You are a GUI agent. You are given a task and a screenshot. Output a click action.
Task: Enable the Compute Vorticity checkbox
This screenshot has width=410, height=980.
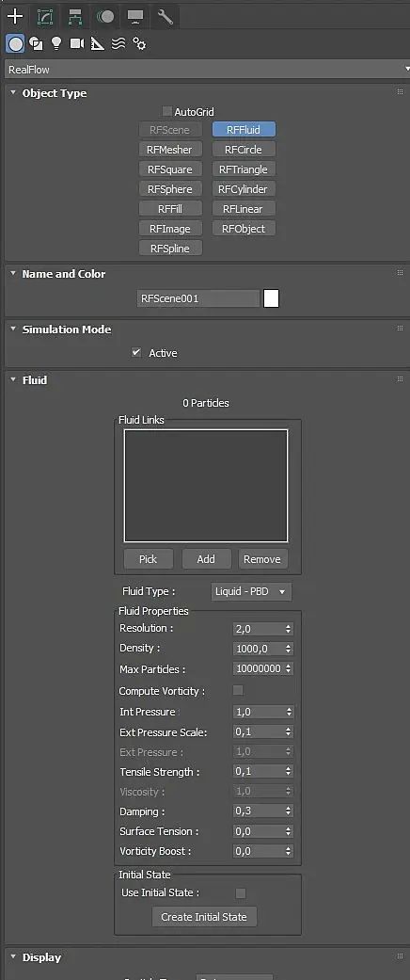click(238, 691)
